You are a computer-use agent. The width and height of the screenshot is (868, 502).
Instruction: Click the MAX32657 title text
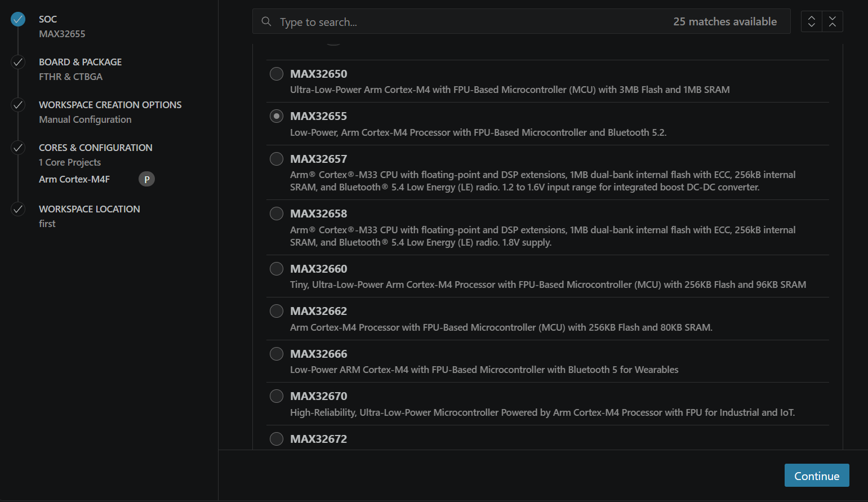point(319,159)
